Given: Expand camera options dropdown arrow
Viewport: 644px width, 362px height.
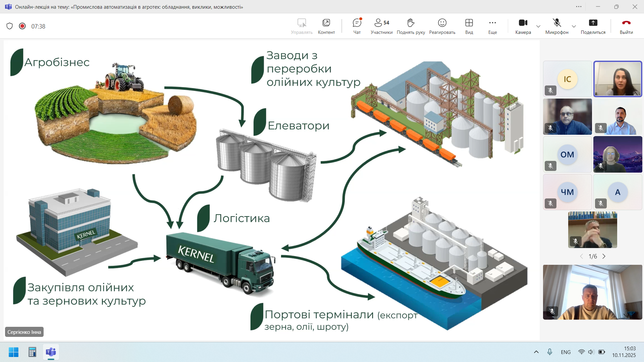Looking at the screenshot, I should (538, 26).
